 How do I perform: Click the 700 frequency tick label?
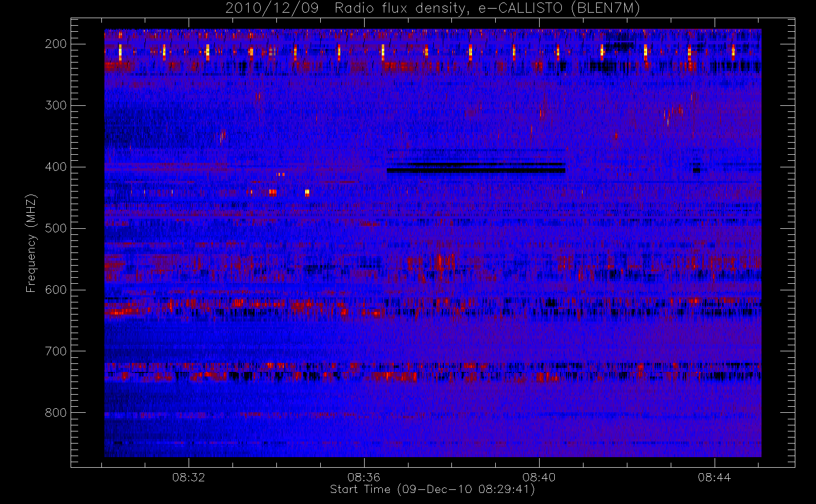tap(56, 351)
